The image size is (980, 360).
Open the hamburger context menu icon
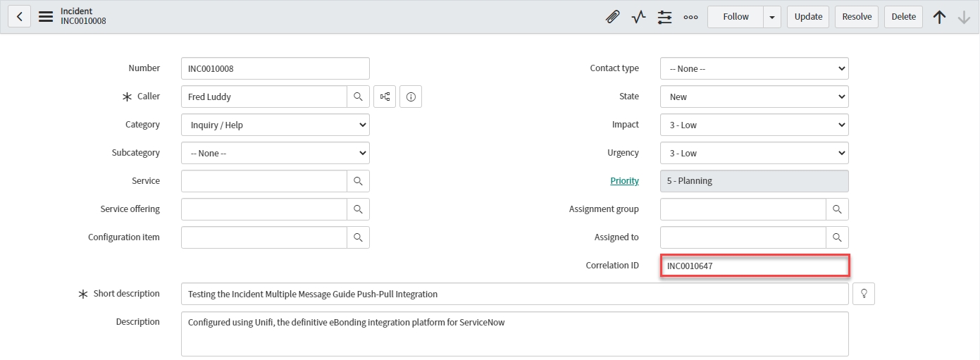tap(46, 16)
